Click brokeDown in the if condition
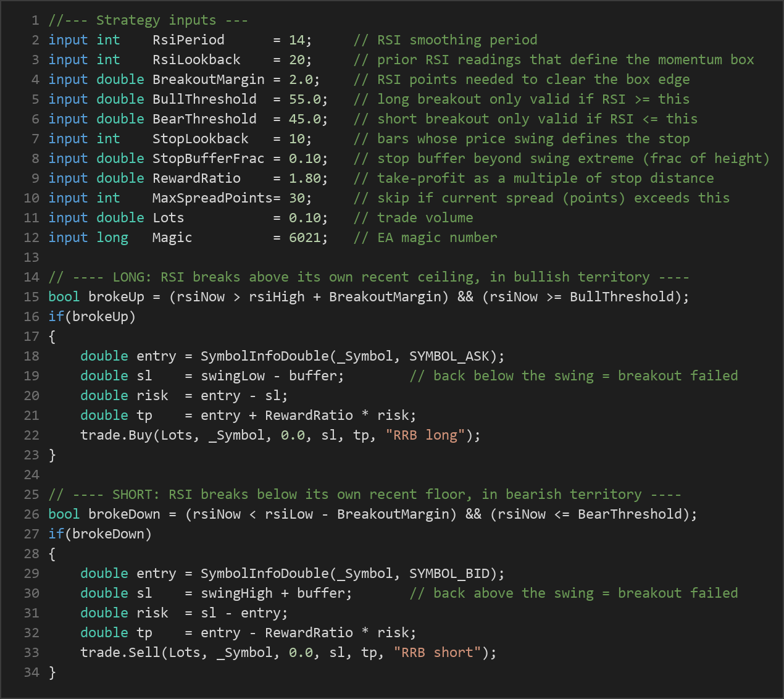This screenshot has height=699, width=784. (x=108, y=534)
